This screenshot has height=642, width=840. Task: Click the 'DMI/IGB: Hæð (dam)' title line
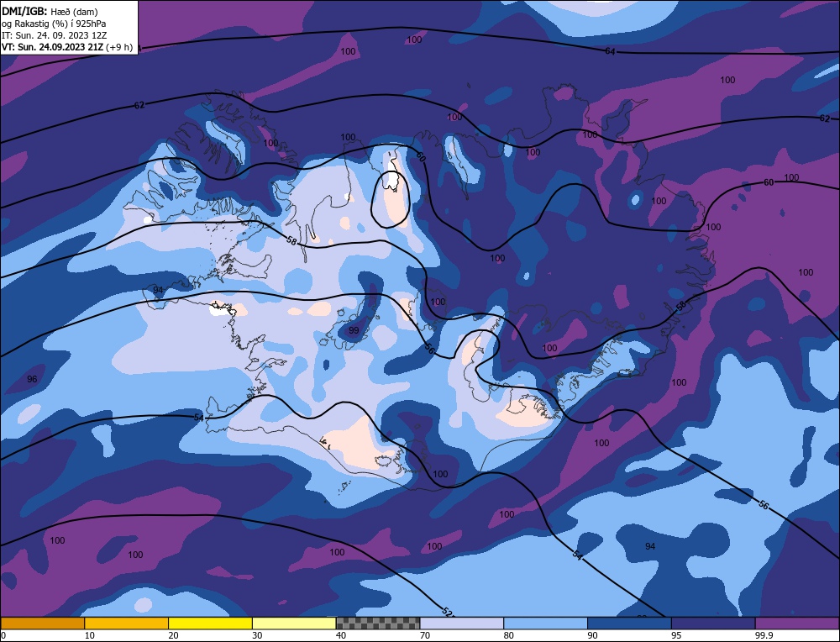(x=50, y=11)
